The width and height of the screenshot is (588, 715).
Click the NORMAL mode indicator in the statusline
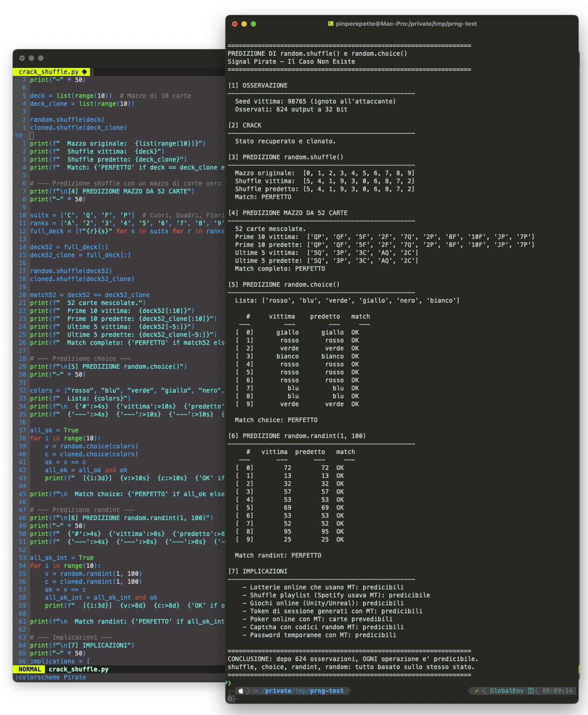29,669
